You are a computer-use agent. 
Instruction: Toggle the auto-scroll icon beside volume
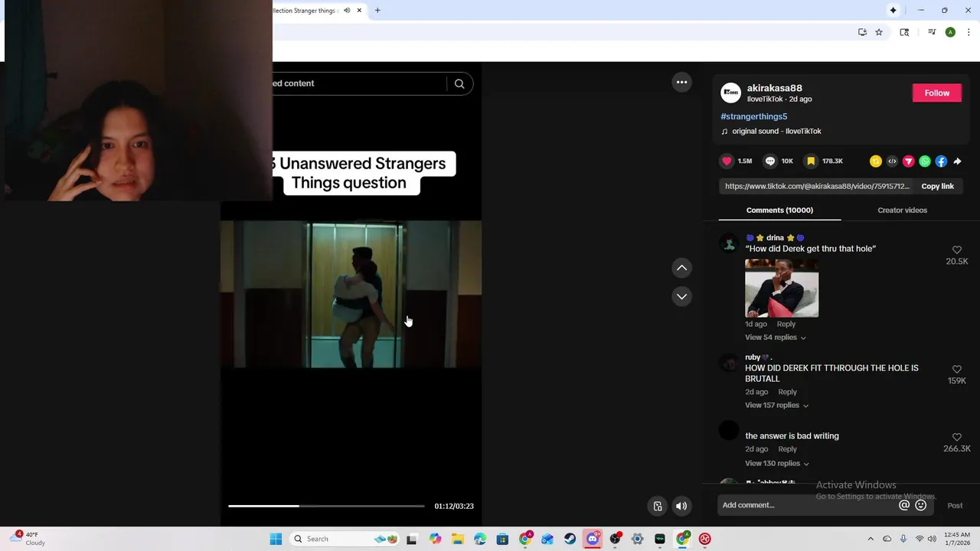(658, 506)
